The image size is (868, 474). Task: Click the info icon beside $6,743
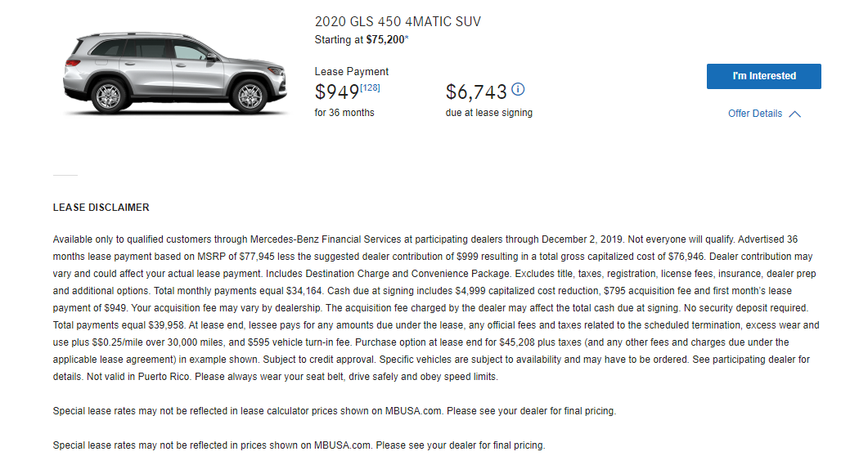(x=518, y=89)
